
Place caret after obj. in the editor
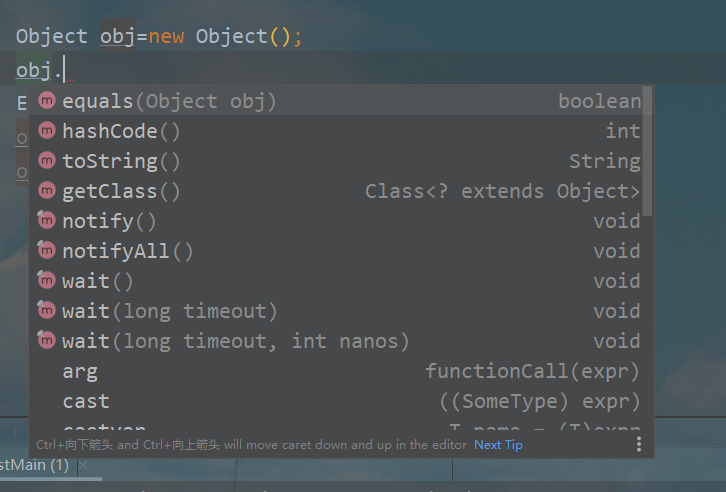(x=64, y=70)
